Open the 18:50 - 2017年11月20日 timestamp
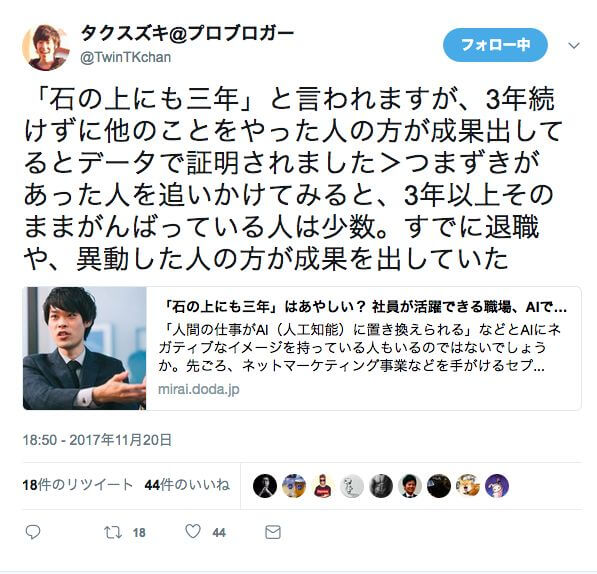 pyautogui.click(x=97, y=440)
